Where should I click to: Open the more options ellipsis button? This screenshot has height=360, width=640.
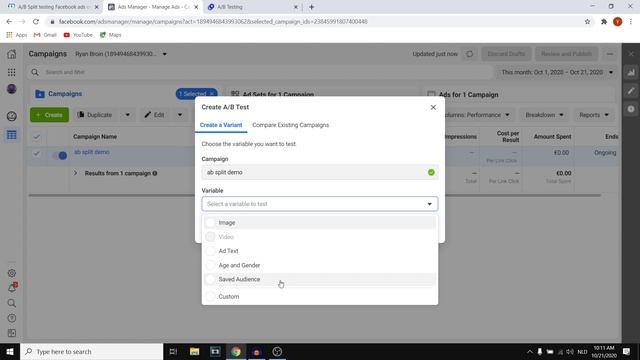coord(610,54)
